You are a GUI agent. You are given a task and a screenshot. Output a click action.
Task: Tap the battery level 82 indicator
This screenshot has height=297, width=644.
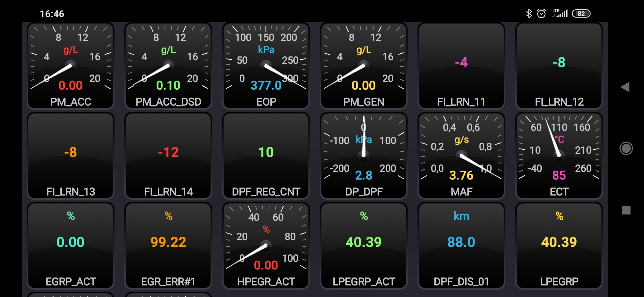[x=581, y=13]
